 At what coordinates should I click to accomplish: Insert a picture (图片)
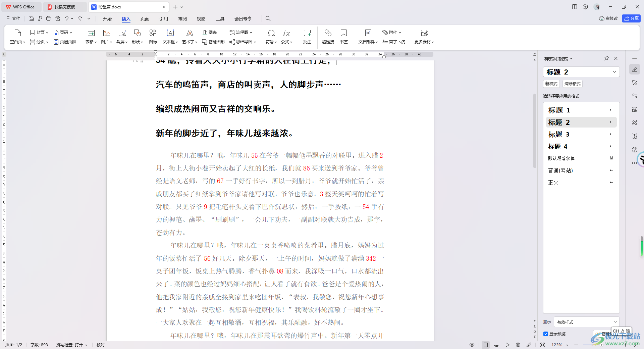tap(106, 37)
